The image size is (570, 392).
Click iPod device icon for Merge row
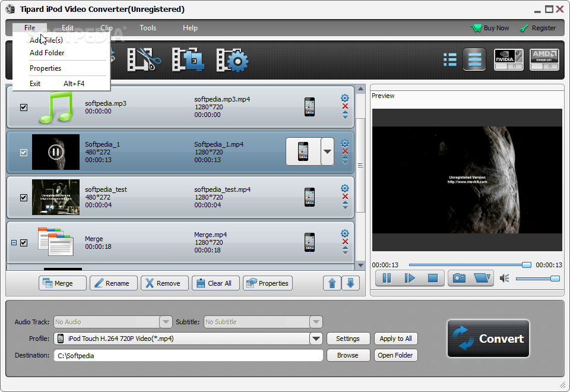point(310,242)
